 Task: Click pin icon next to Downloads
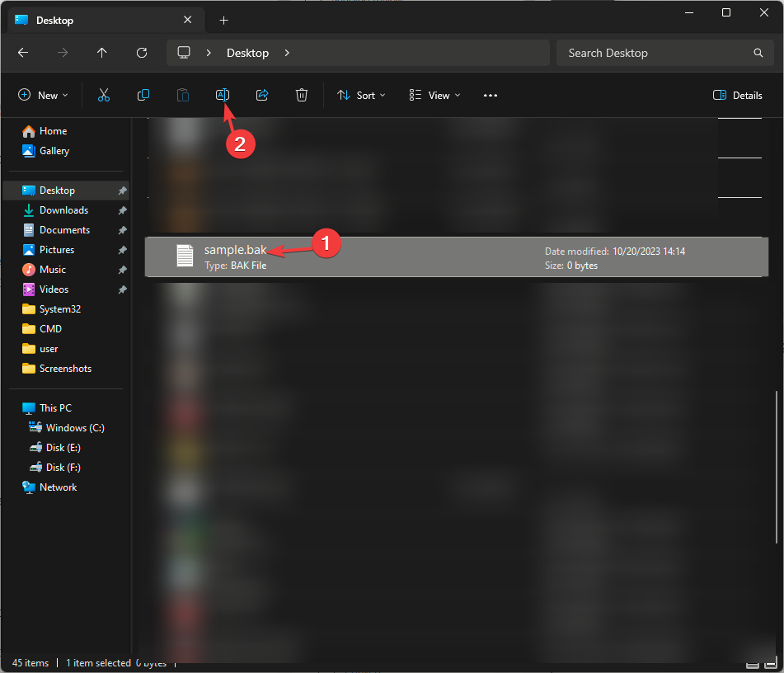coord(122,210)
